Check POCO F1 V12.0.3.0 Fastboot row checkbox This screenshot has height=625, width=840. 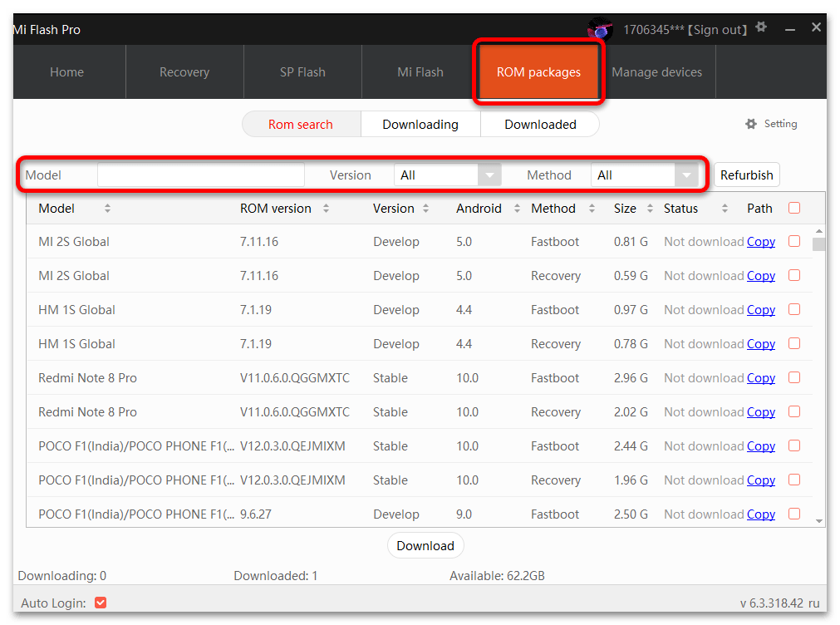tap(794, 445)
